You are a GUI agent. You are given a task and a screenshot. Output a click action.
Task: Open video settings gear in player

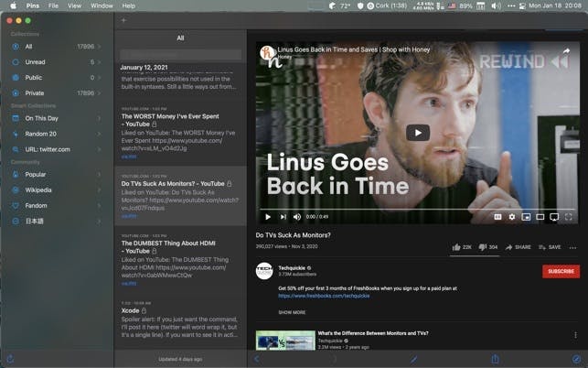click(511, 217)
